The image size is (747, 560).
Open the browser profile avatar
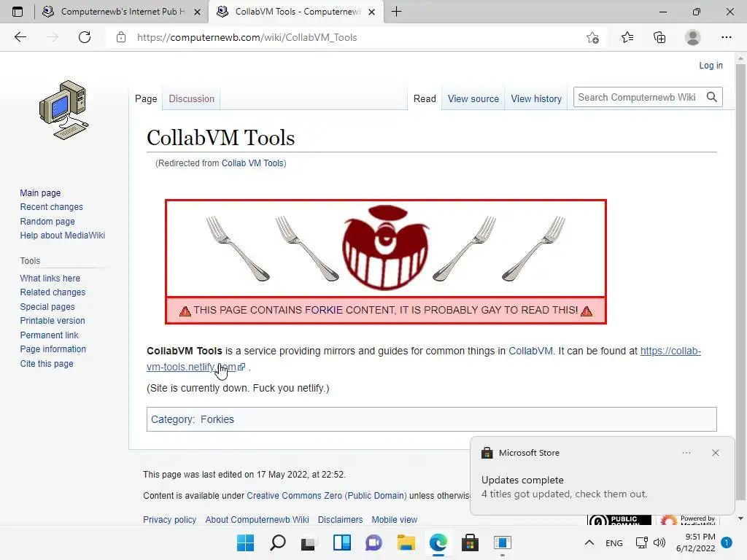pos(693,37)
